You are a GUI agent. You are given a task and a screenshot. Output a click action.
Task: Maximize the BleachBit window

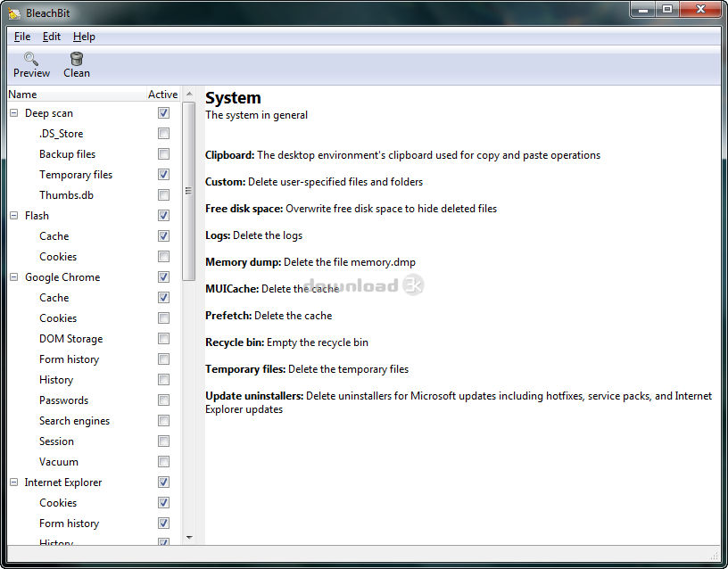(667, 10)
